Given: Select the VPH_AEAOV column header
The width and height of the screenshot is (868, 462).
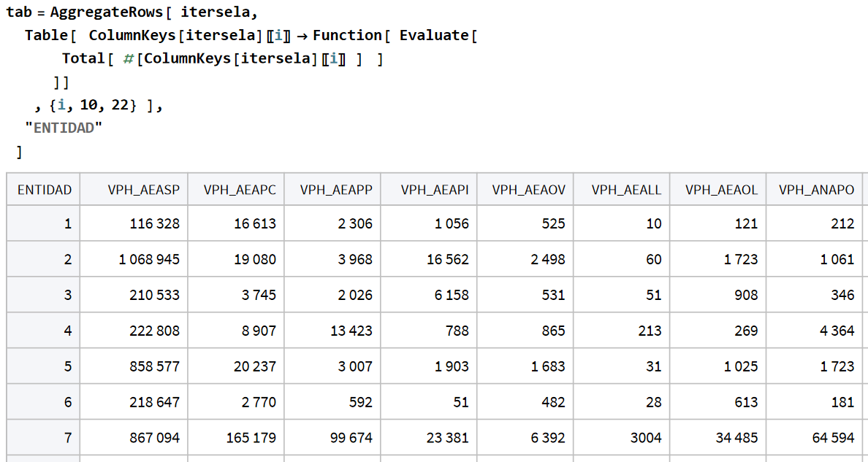Looking at the screenshot, I should coord(528,190).
